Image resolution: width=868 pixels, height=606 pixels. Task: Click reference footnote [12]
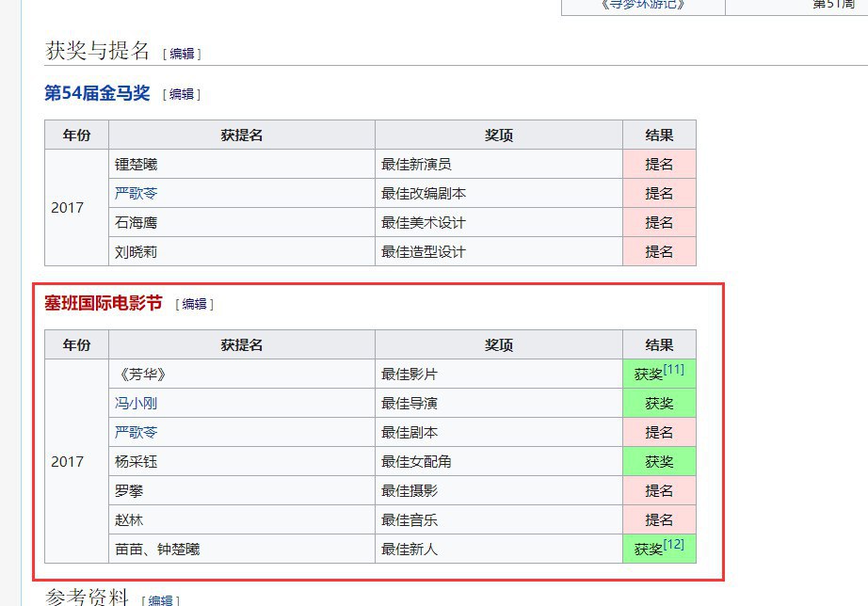pos(673,545)
